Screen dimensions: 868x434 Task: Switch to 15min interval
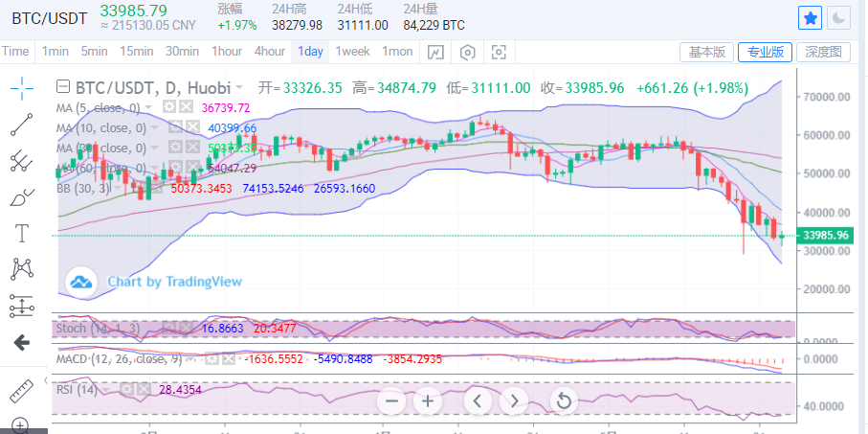pos(136,52)
